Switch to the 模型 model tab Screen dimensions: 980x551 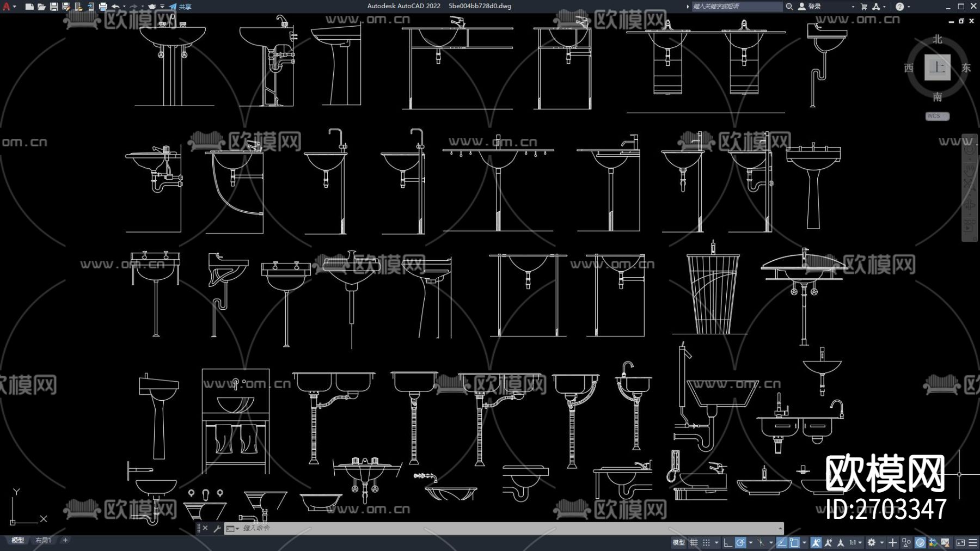tap(17, 541)
